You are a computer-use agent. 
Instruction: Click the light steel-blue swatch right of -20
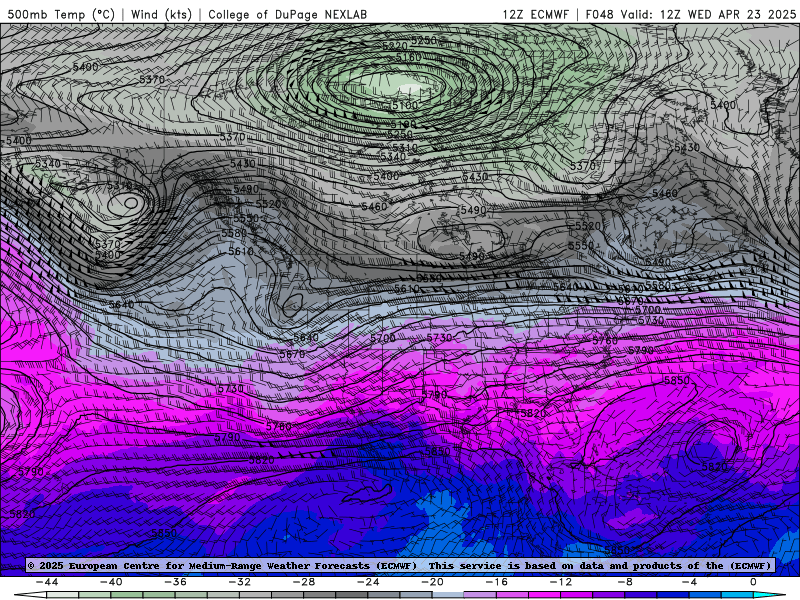(448, 595)
